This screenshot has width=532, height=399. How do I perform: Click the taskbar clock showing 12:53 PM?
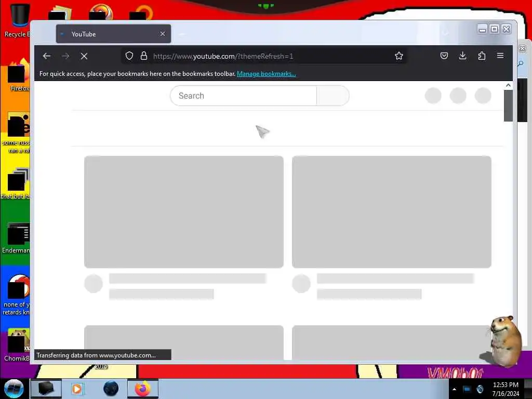coord(505,389)
